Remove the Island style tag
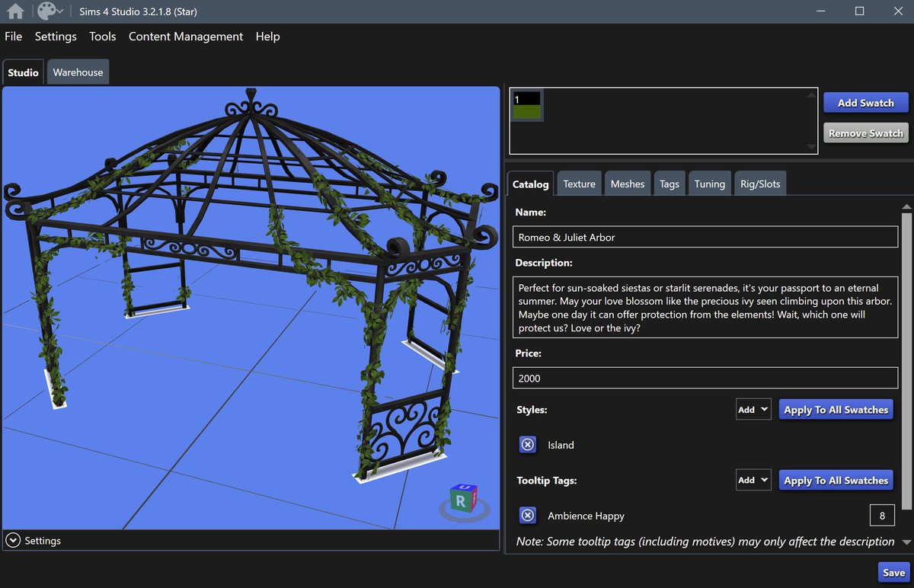 pyautogui.click(x=528, y=445)
